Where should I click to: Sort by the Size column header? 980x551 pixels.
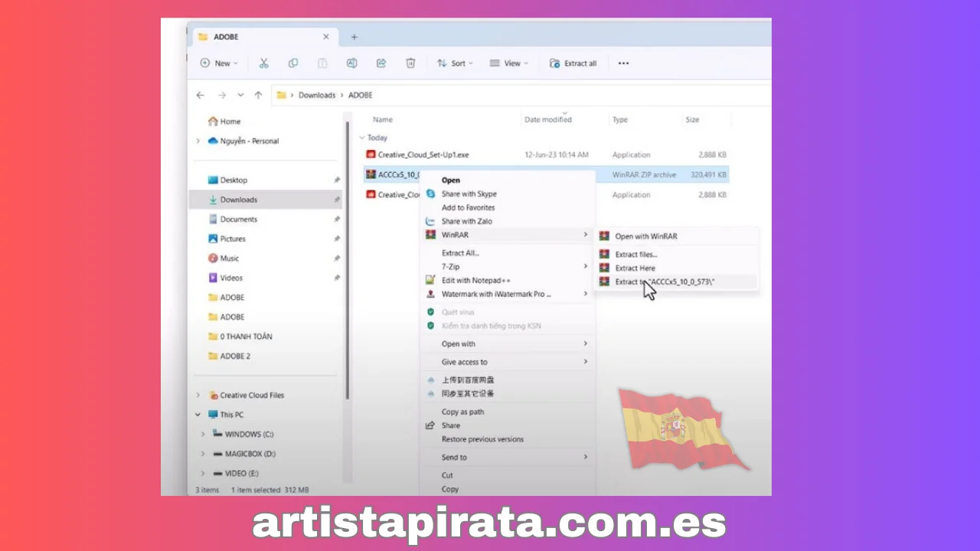[x=693, y=119]
